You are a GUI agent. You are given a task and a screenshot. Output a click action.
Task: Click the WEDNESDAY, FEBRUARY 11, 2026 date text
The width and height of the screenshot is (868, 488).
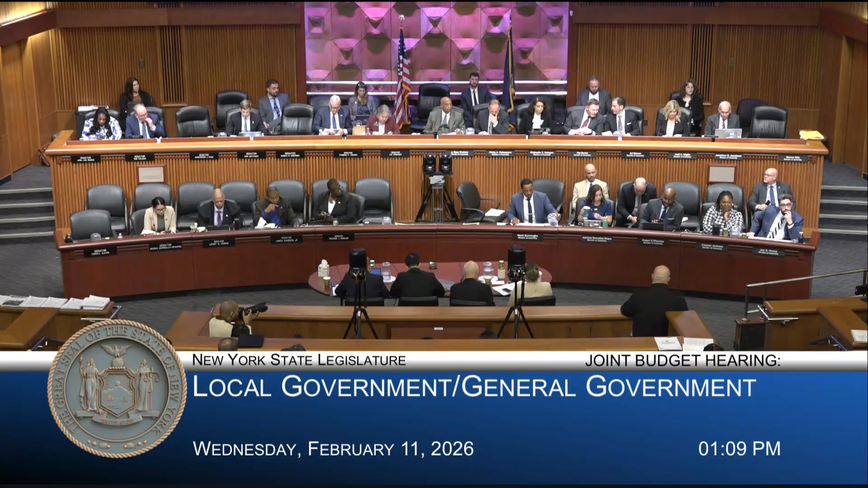tap(334, 450)
